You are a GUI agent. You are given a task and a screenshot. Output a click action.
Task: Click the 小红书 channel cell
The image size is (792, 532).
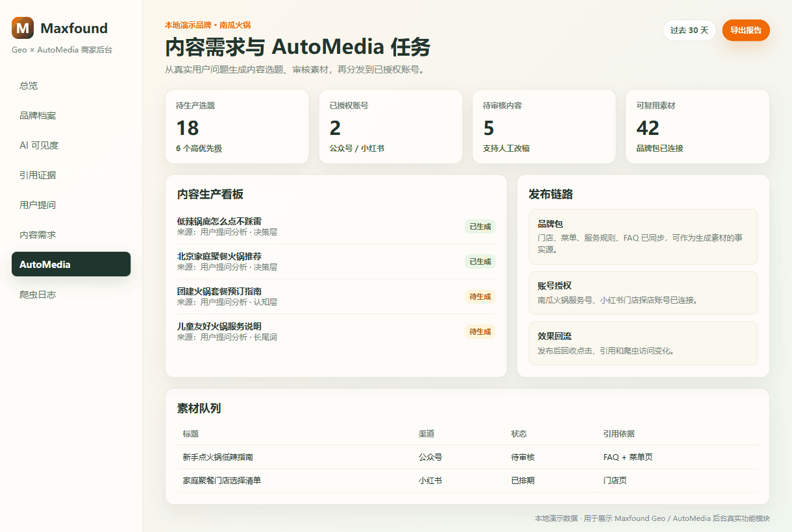pyautogui.click(x=430, y=481)
